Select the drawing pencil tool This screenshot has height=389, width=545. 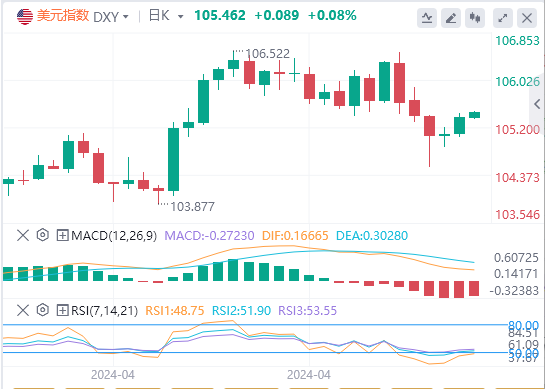451,18
